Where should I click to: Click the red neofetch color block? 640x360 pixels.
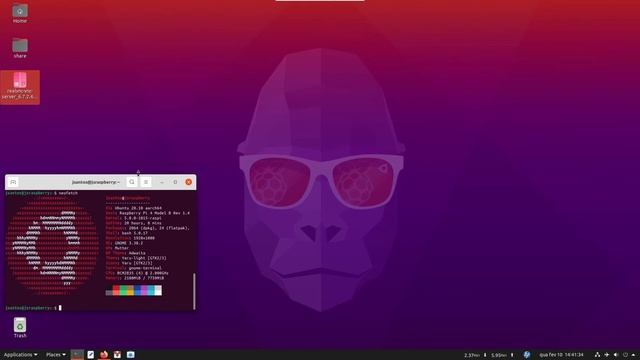coord(116,290)
